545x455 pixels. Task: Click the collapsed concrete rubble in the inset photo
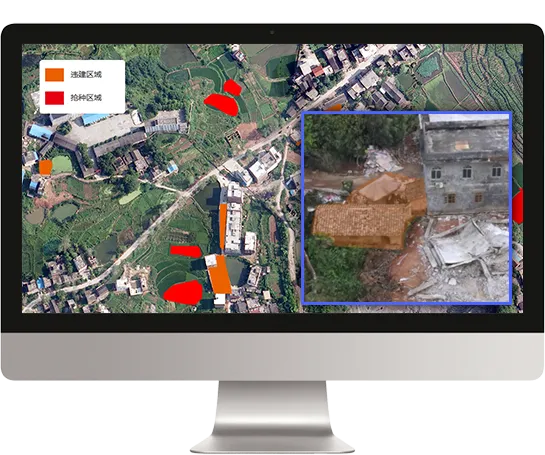click(465, 257)
